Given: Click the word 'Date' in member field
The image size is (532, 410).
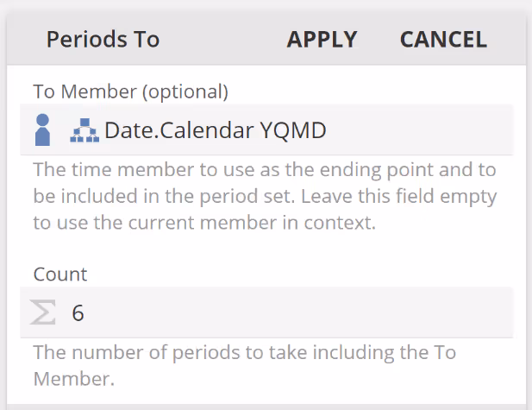Looking at the screenshot, I should pyautogui.click(x=127, y=130).
